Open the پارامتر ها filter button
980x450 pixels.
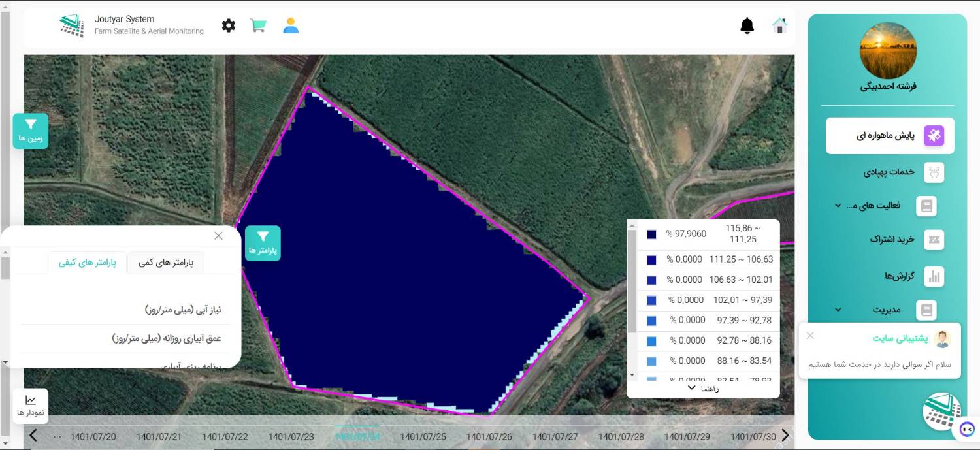(263, 243)
